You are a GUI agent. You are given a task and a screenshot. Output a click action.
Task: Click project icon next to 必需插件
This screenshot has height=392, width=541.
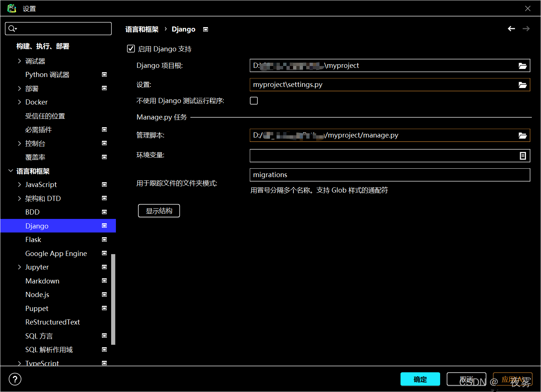pos(104,129)
